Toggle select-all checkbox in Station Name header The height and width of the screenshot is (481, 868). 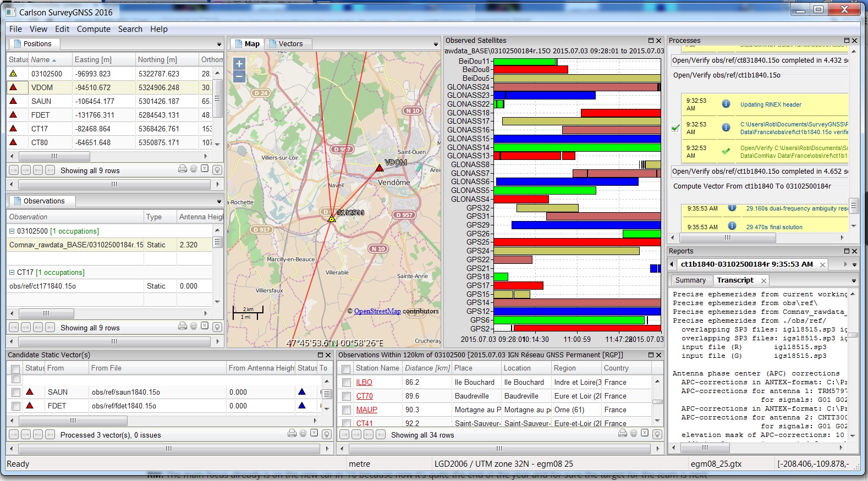pyautogui.click(x=346, y=369)
